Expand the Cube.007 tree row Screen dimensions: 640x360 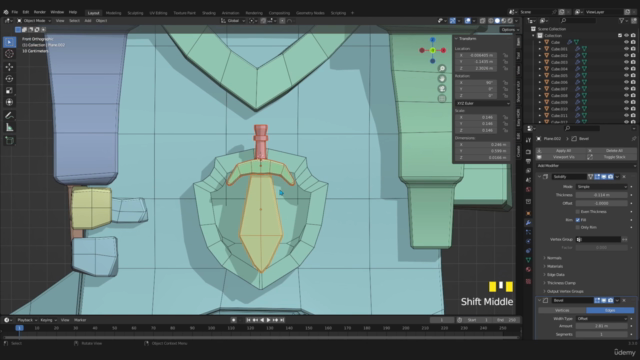[540, 89]
